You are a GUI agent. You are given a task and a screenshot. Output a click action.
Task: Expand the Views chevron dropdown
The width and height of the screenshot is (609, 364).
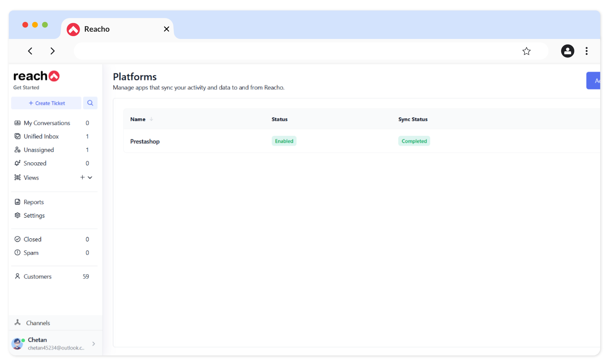tap(90, 177)
